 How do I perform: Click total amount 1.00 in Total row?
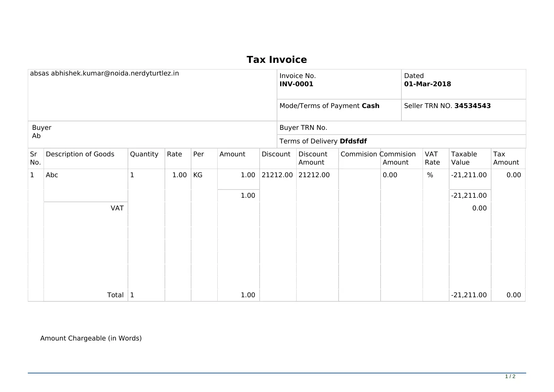pos(248,295)
